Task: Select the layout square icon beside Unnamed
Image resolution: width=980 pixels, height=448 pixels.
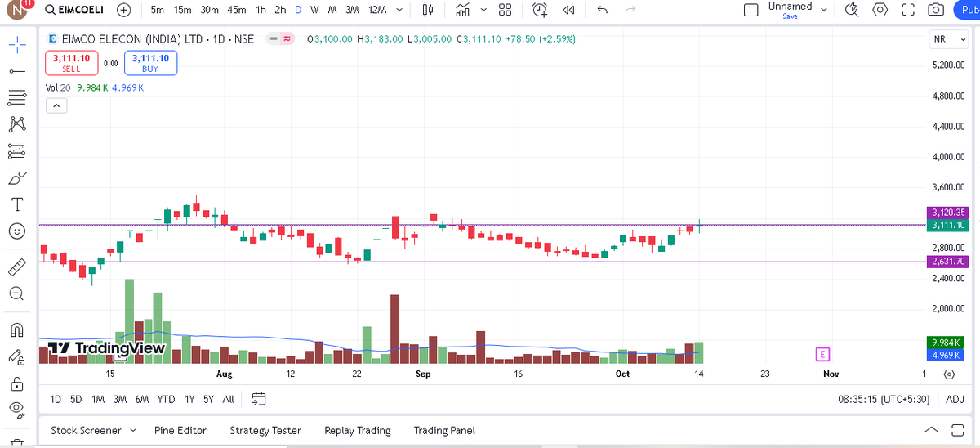Action: tap(751, 11)
